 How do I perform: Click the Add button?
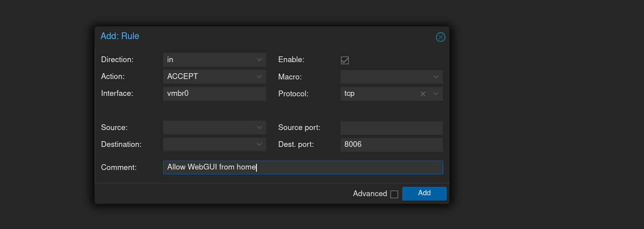[x=424, y=193]
